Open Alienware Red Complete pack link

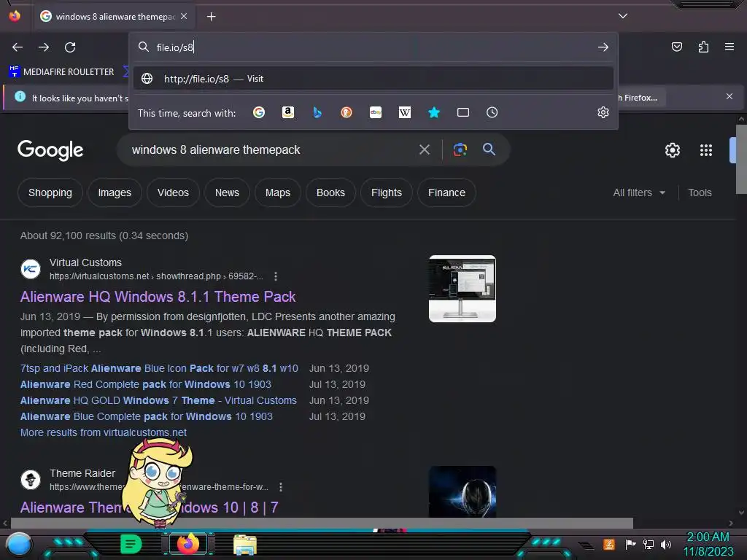pyautogui.click(x=145, y=384)
